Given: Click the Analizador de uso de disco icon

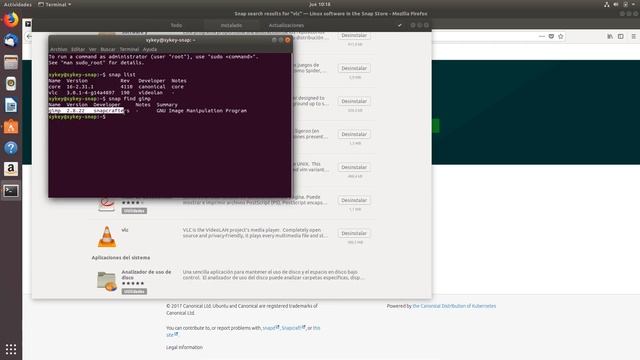Looking at the screenshot, I should 107,281.
